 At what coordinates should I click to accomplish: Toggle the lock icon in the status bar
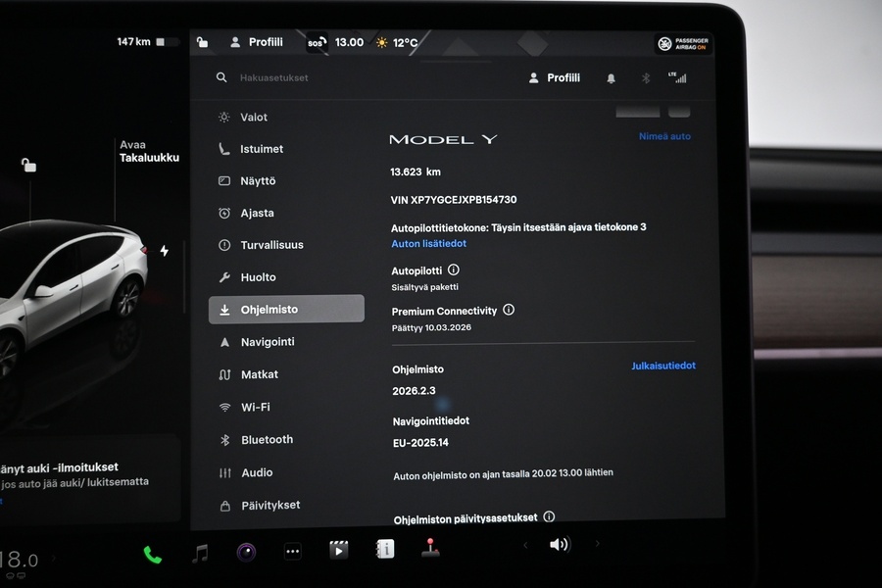pos(203,42)
